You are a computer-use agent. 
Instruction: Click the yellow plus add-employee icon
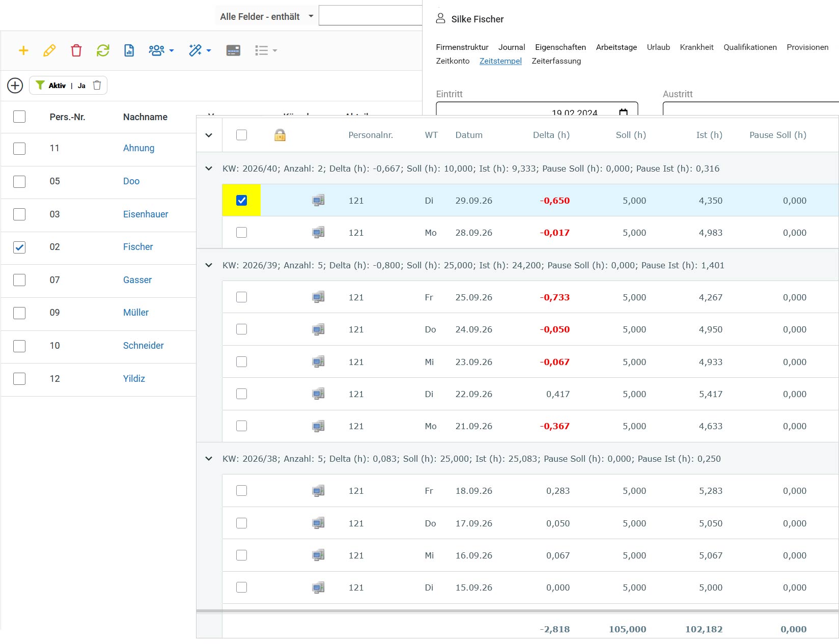(23, 50)
